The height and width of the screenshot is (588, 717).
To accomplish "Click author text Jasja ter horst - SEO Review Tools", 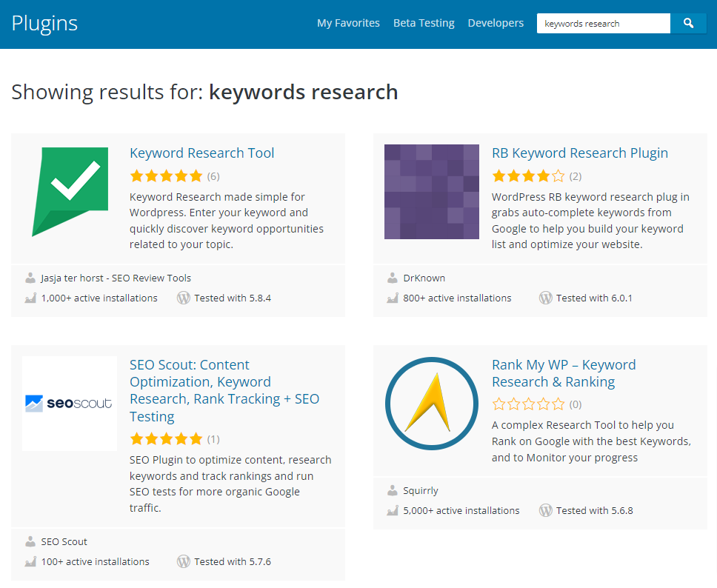I will pos(116,278).
